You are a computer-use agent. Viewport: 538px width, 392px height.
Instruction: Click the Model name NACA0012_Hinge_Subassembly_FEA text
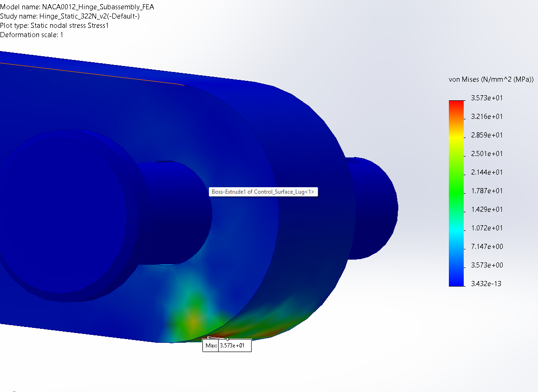(77, 7)
